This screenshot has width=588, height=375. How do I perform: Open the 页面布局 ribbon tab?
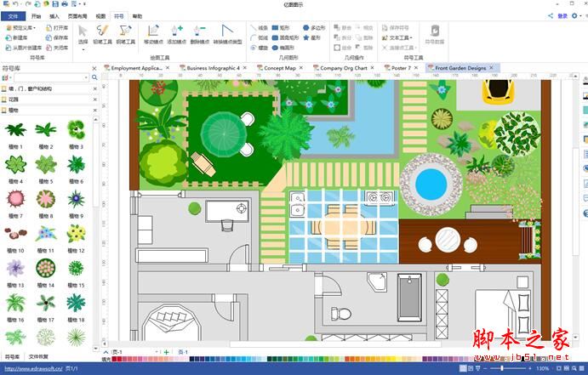pos(76,16)
